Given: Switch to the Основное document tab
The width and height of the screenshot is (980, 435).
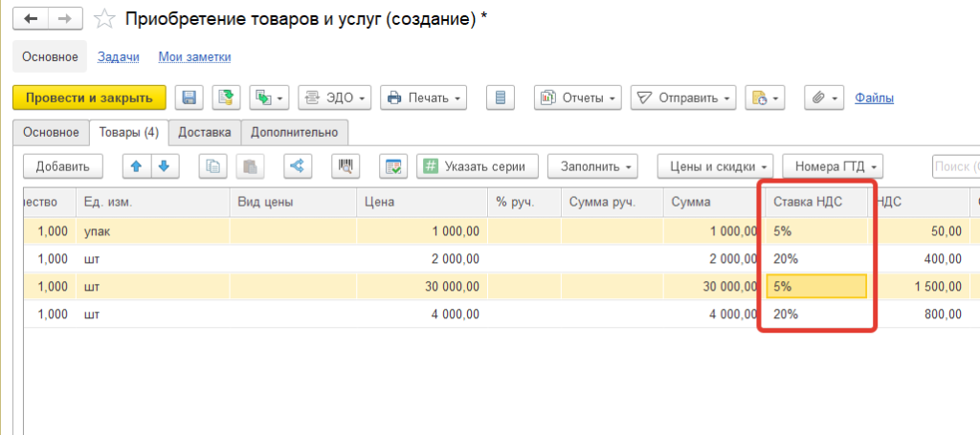Looking at the screenshot, I should click(51, 132).
